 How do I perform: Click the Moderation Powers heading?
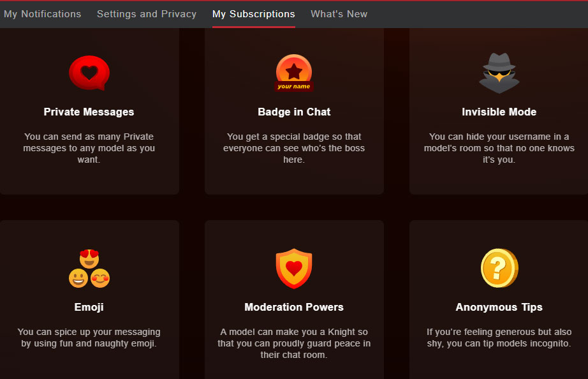tap(294, 307)
